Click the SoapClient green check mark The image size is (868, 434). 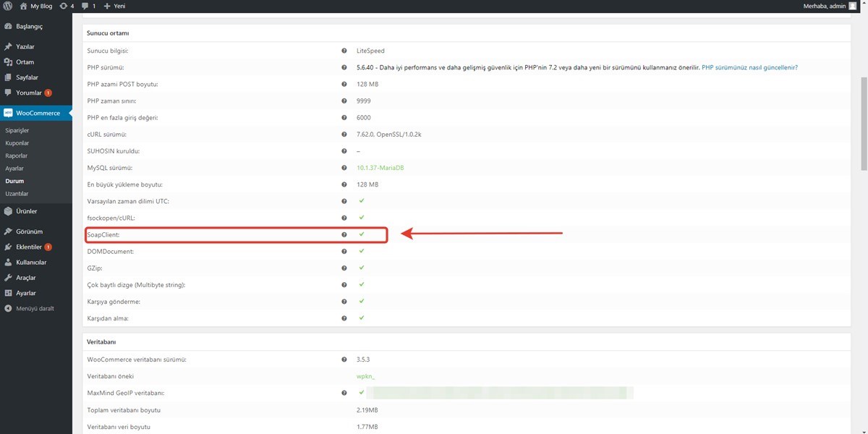pos(361,234)
